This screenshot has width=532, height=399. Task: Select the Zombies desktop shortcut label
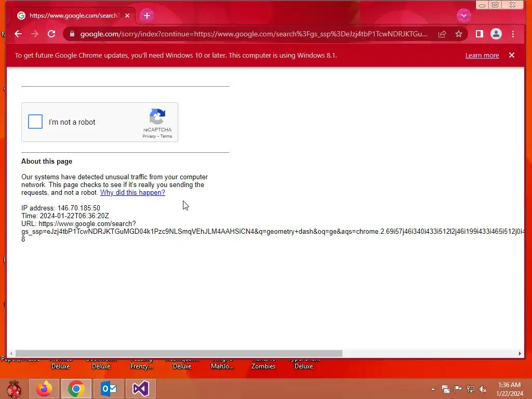(263, 366)
